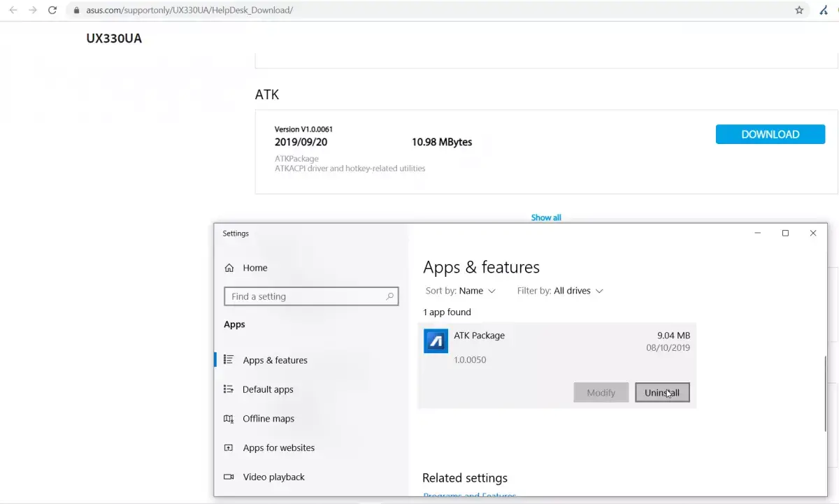Open Video playback settings page
The width and height of the screenshot is (839, 504).
point(273,477)
